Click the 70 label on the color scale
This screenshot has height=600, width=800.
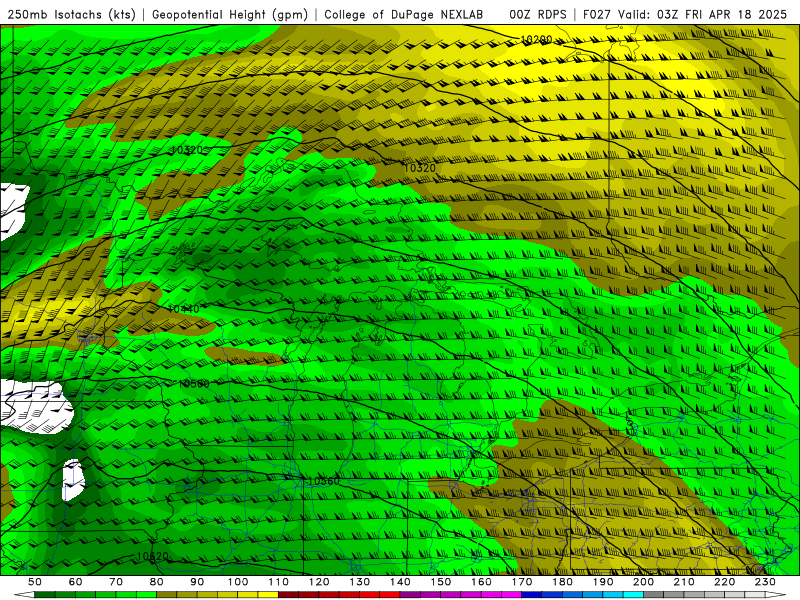tap(116, 582)
